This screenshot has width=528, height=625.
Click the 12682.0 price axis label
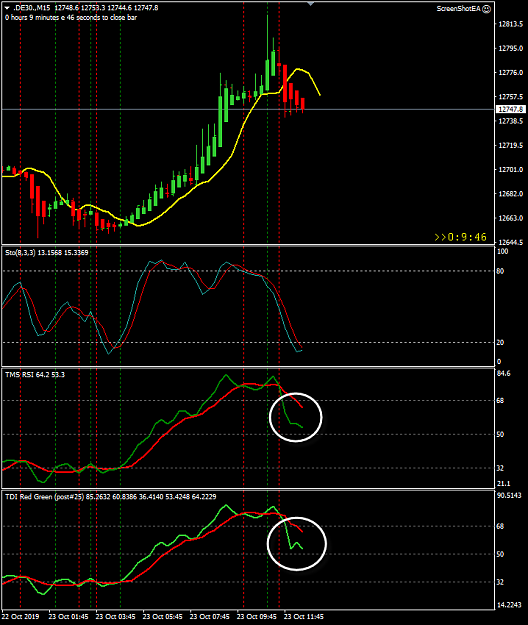(x=510, y=194)
